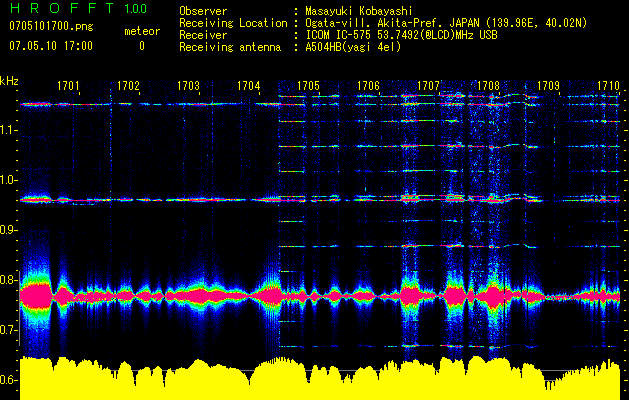629x400 pixels.
Task: Click the meteor count label
Action: coord(142,31)
